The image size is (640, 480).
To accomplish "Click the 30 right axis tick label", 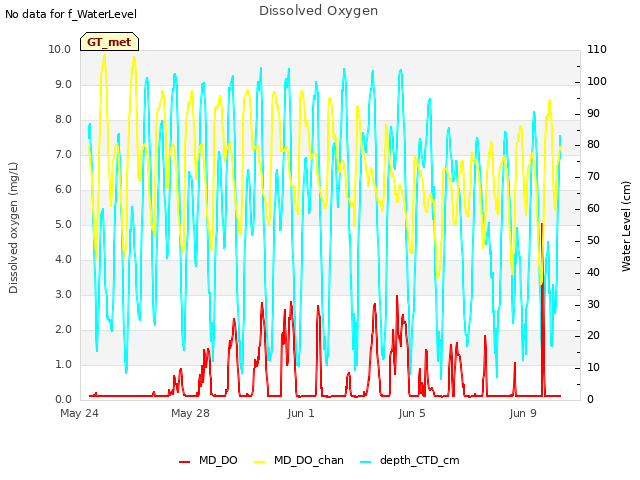I will click(593, 304).
